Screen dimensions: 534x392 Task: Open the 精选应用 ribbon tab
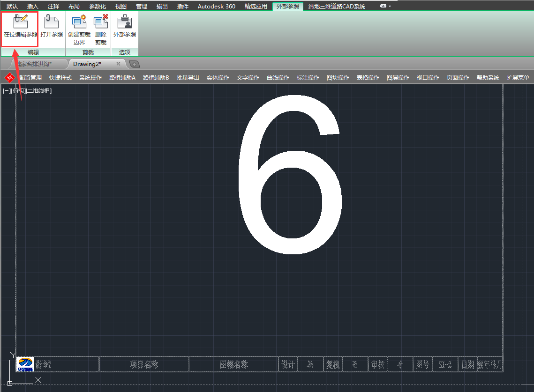click(256, 6)
